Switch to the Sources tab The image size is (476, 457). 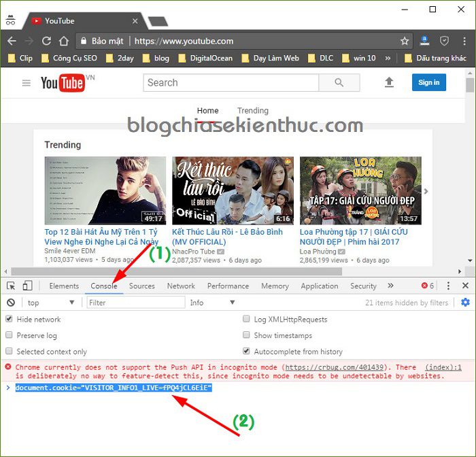tap(141, 286)
